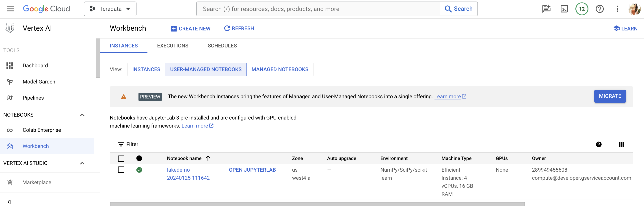Click the Environment column header
The height and width of the screenshot is (209, 644).
tap(394, 158)
